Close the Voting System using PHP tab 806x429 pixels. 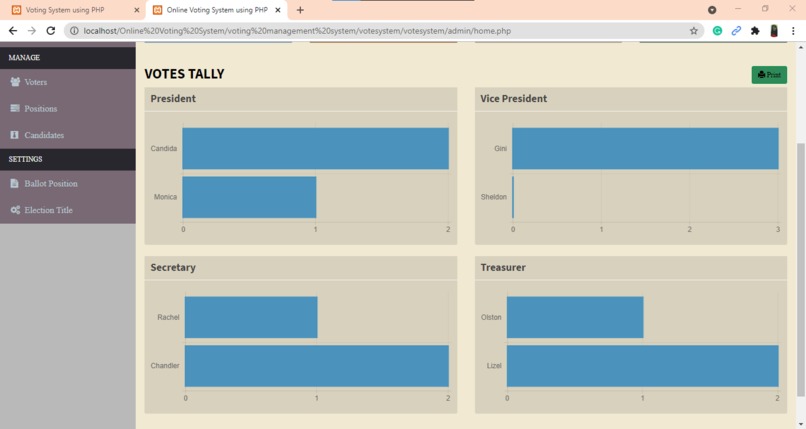136,10
